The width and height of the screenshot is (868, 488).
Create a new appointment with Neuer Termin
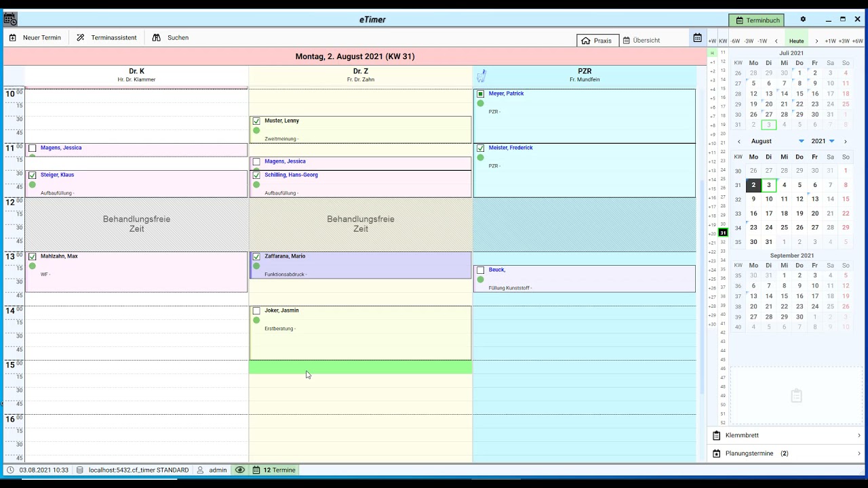[x=35, y=38]
